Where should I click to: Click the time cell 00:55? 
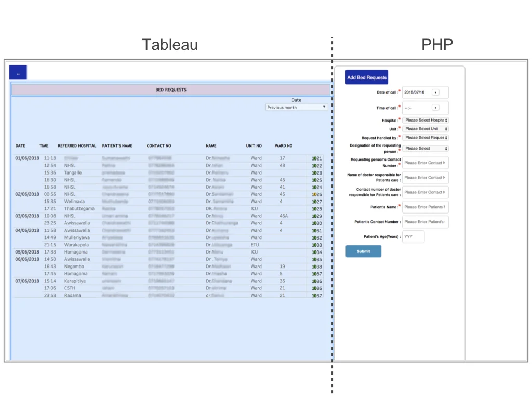[x=50, y=194]
